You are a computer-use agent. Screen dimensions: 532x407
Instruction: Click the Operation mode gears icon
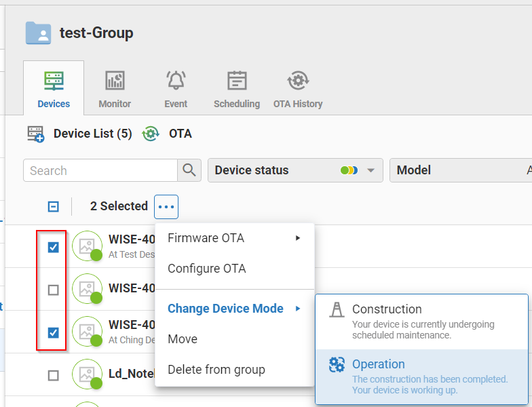337,365
